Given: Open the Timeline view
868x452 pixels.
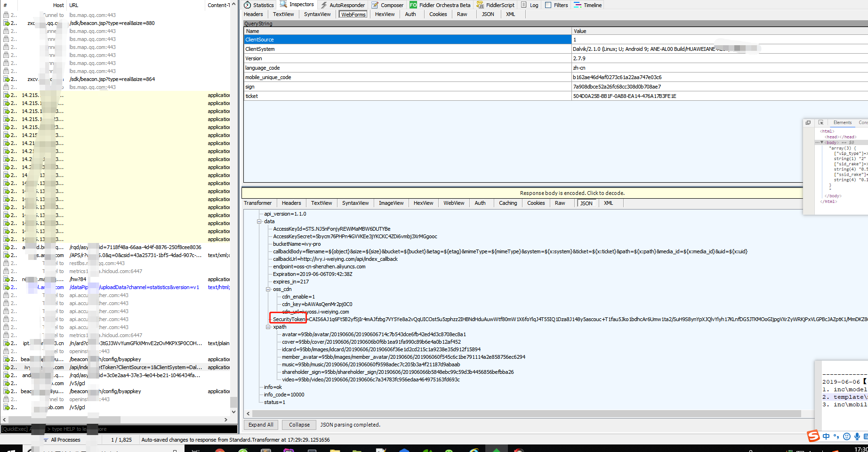Looking at the screenshot, I should [588, 5].
